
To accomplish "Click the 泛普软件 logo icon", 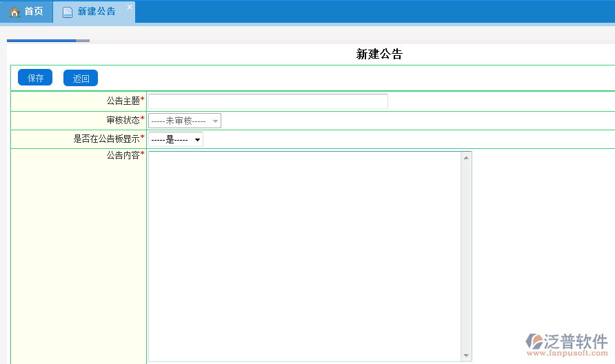I will [535, 341].
